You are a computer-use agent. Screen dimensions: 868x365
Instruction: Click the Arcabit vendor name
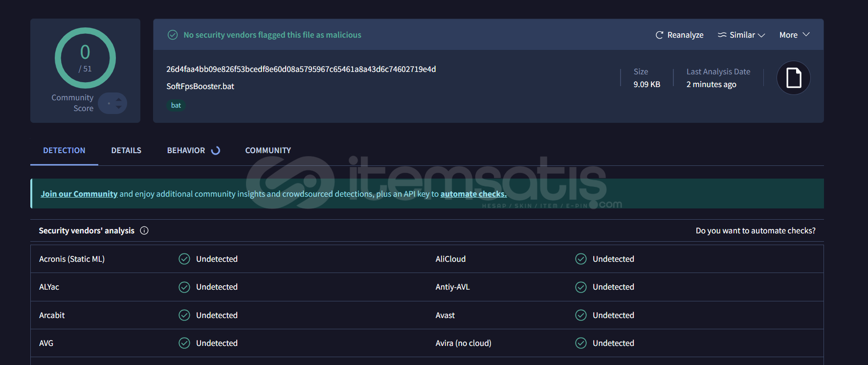[x=52, y=315]
